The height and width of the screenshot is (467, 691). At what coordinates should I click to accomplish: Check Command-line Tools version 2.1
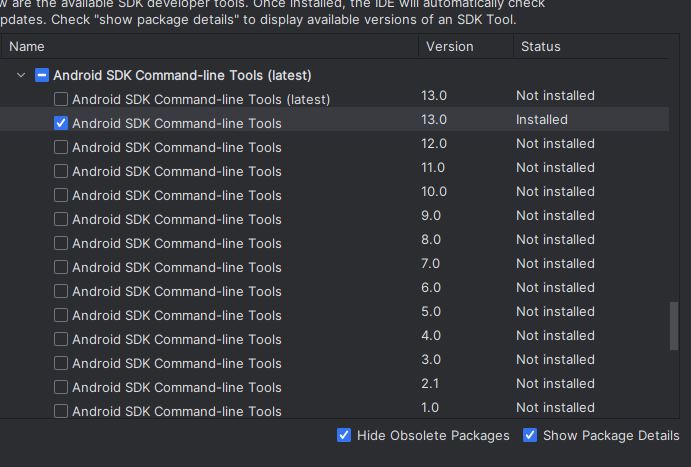click(x=61, y=387)
